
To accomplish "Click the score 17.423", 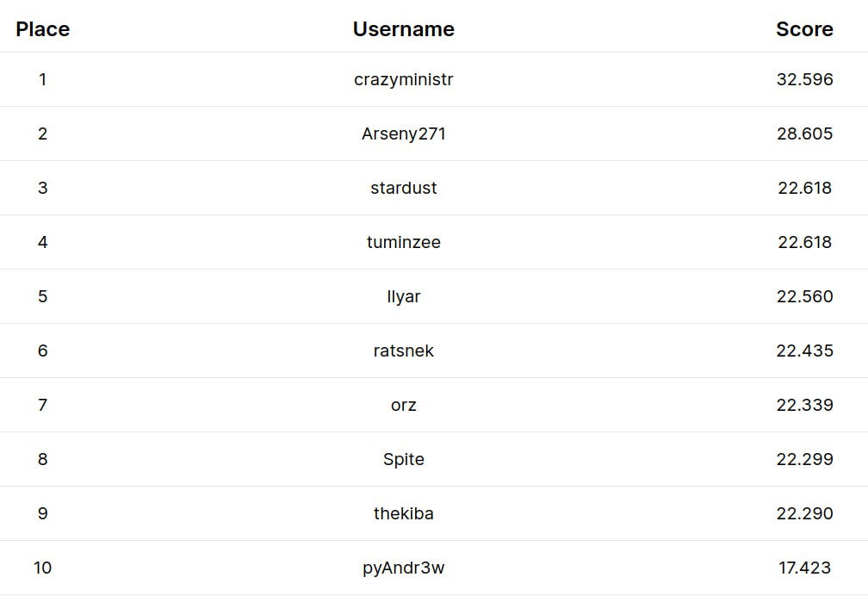I will 804,568.
